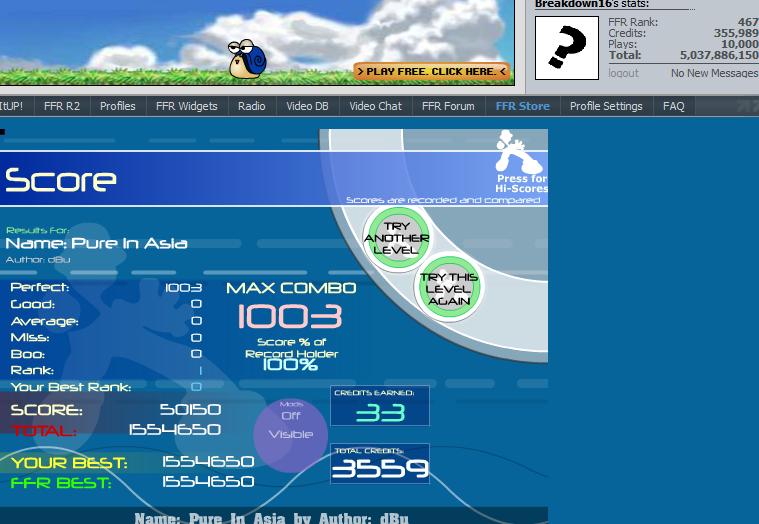The width and height of the screenshot is (759, 524).
Task: Open Video DB from navigation bar
Action: [307, 106]
